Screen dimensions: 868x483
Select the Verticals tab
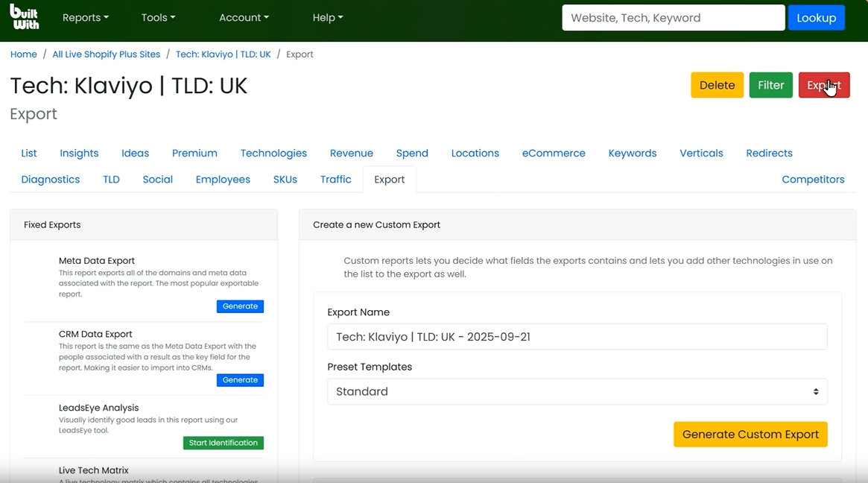(701, 154)
